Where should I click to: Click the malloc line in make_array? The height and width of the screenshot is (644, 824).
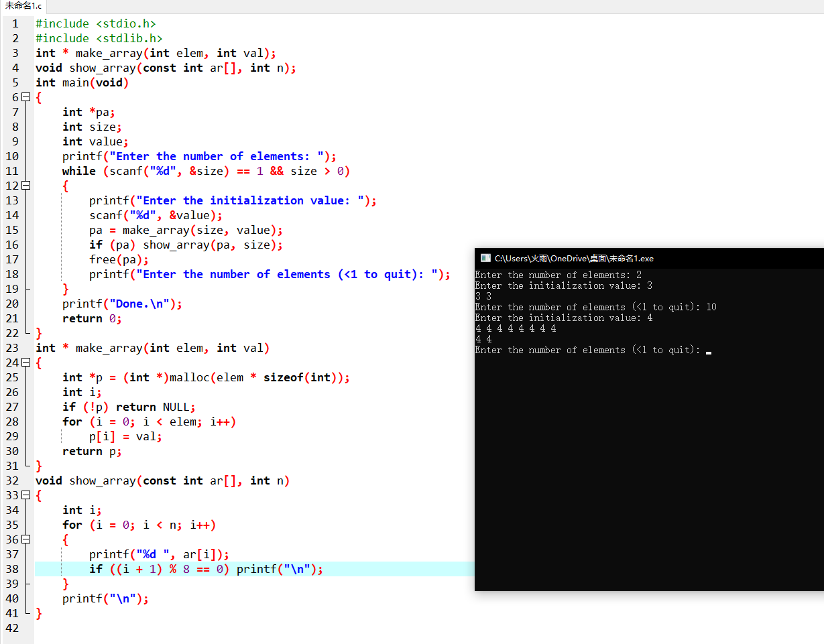click(x=207, y=377)
